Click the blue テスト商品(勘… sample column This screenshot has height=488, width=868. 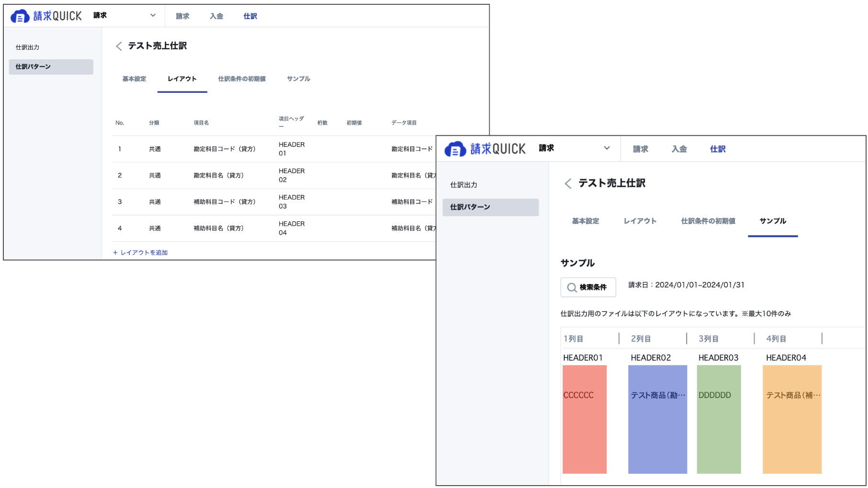coord(657,419)
